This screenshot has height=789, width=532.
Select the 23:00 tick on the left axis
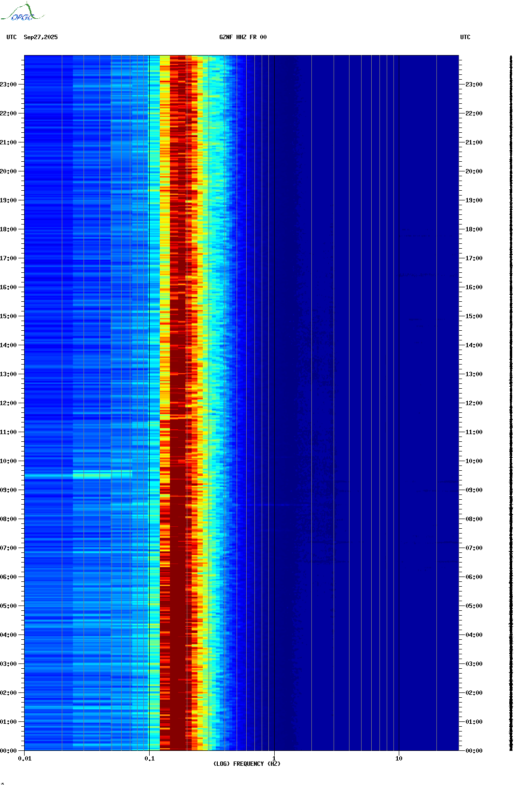(x=9, y=85)
